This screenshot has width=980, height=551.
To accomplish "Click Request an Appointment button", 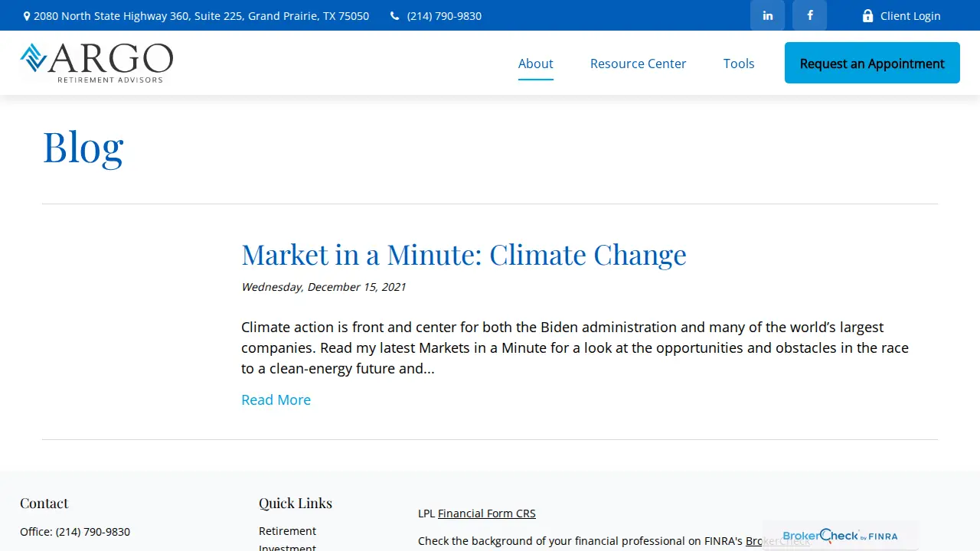I will (x=872, y=63).
